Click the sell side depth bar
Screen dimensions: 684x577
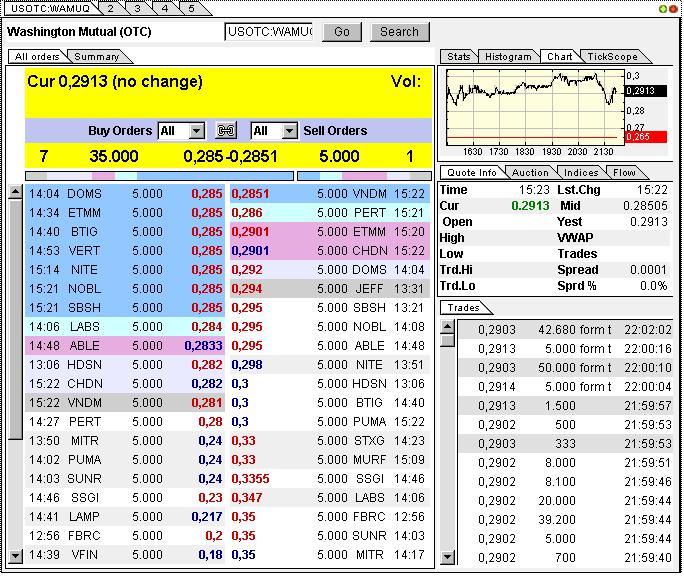coord(364,176)
